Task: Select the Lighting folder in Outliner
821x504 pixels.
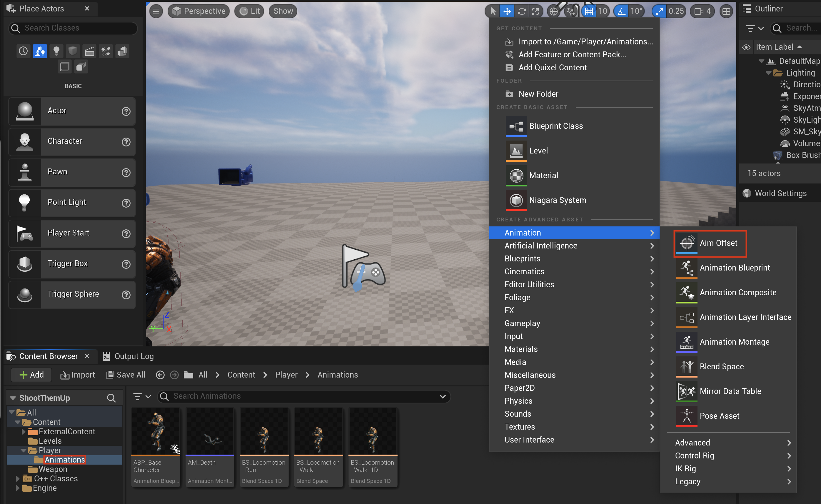Action: [x=800, y=73]
